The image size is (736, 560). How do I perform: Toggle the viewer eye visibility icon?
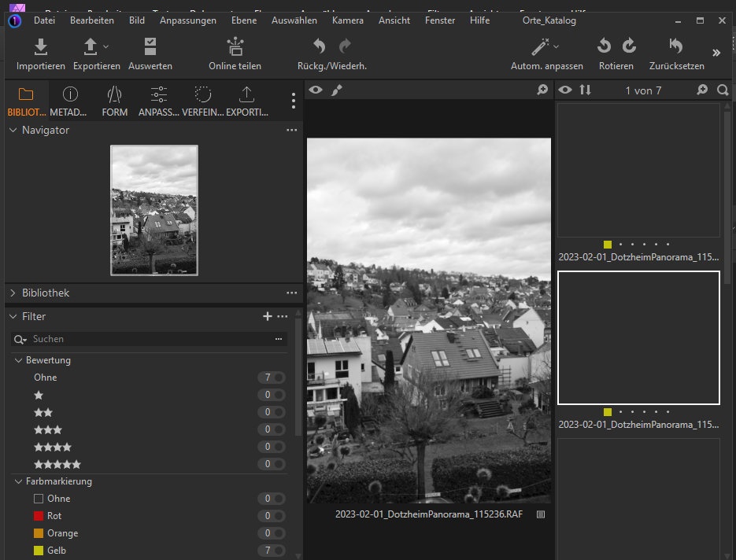tap(316, 90)
